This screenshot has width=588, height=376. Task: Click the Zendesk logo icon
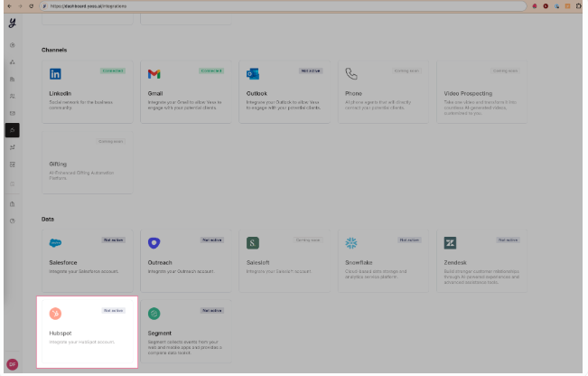(x=450, y=243)
